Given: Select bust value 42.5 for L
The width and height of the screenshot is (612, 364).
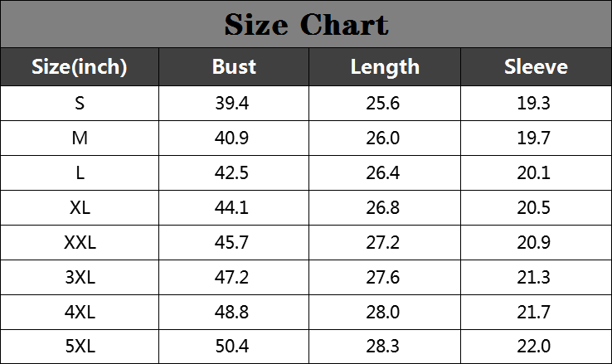Looking at the screenshot, I should click(x=231, y=172).
